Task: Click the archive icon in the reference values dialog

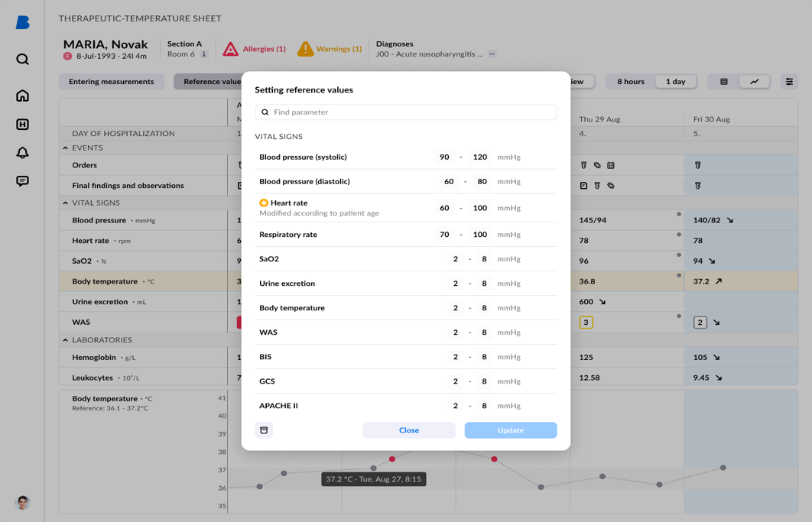Action: [264, 430]
